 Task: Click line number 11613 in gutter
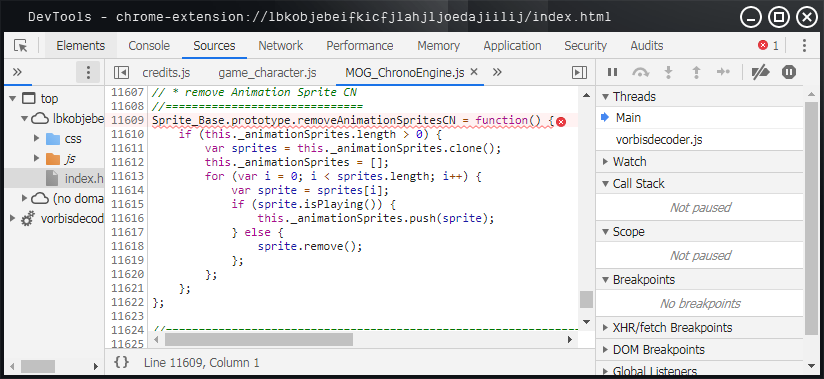point(128,176)
